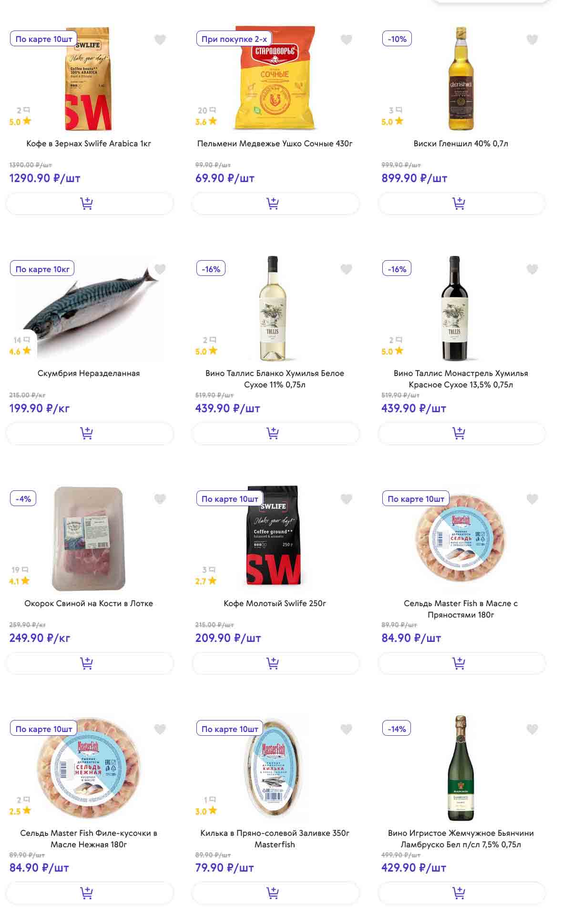Click the Пельмени Медвежье Ушко package image
The image size is (562, 924).
click(x=275, y=79)
